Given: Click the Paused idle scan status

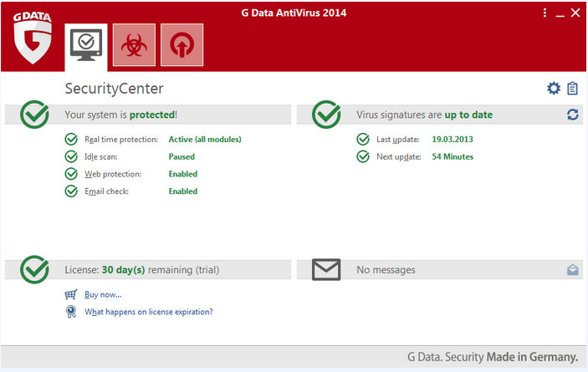Looking at the screenshot, I should [182, 156].
